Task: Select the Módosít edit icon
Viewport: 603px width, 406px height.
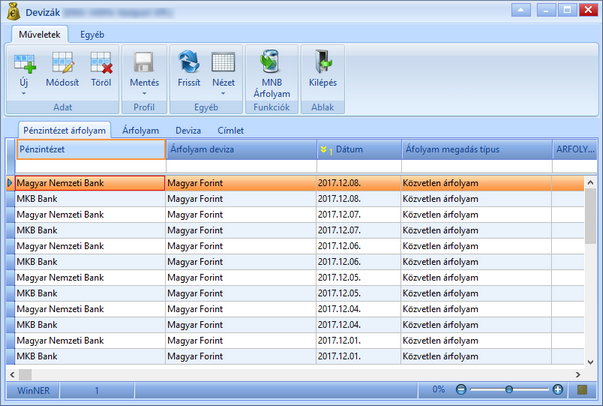Action: coord(63,63)
